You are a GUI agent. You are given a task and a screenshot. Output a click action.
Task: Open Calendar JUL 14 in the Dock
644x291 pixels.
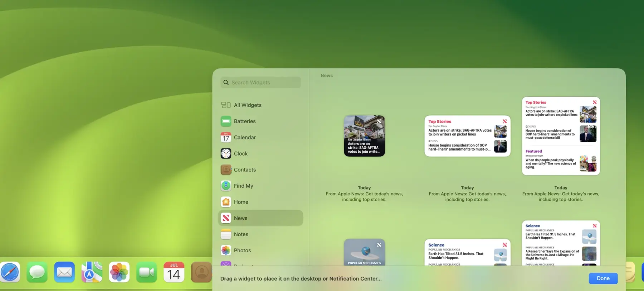pyautogui.click(x=174, y=272)
